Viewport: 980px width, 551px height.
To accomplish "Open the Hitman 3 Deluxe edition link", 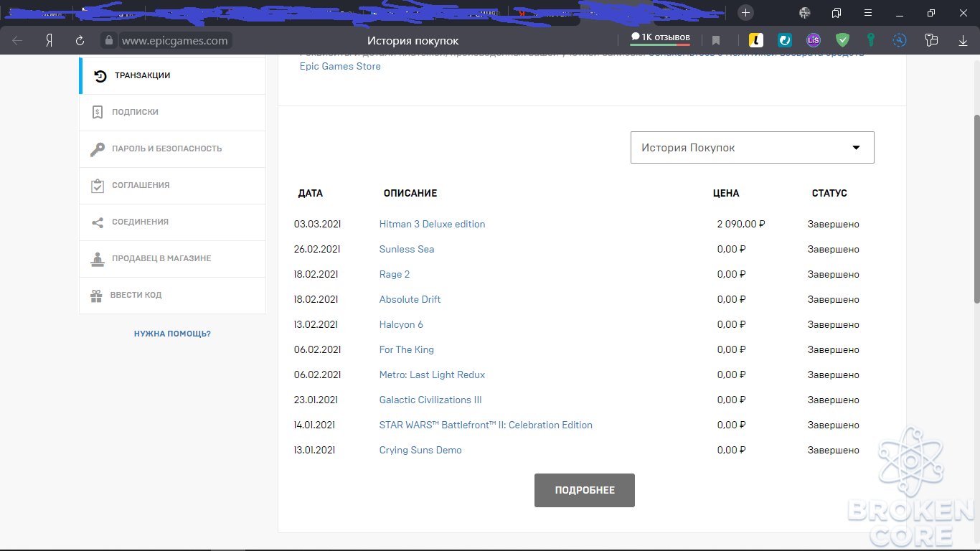I will coord(432,224).
